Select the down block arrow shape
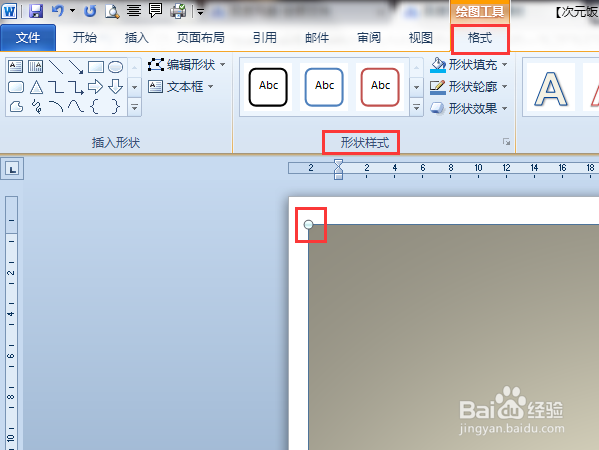Screen dimensions: 599x450 click(115, 87)
